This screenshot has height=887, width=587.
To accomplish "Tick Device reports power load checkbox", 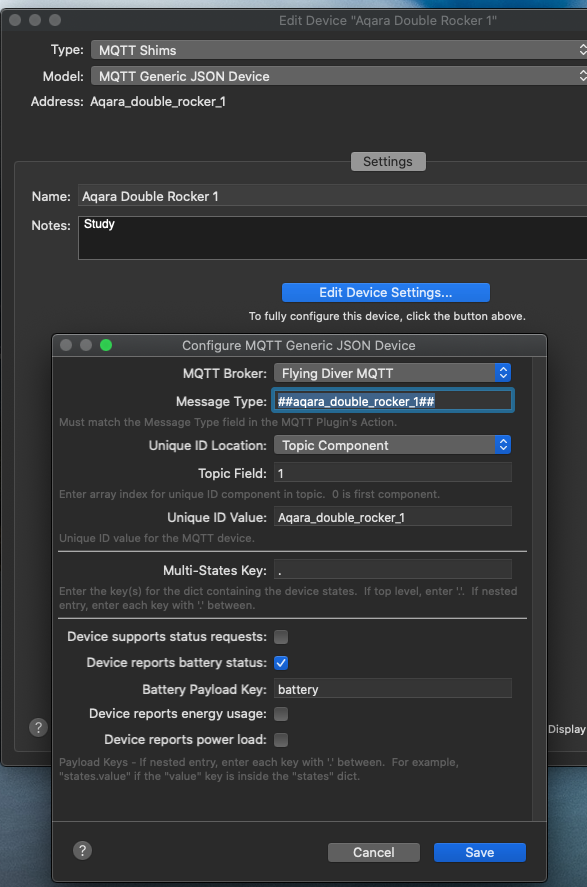I will 281,740.
